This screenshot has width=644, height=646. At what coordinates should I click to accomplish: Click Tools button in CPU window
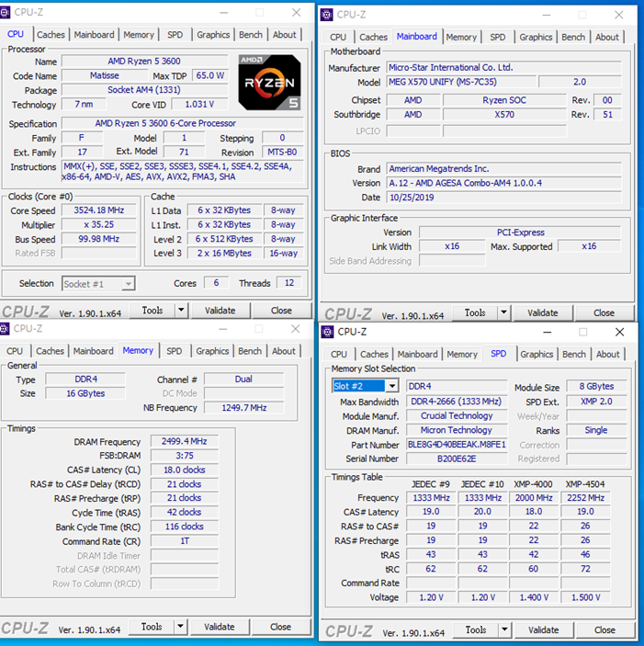[153, 311]
